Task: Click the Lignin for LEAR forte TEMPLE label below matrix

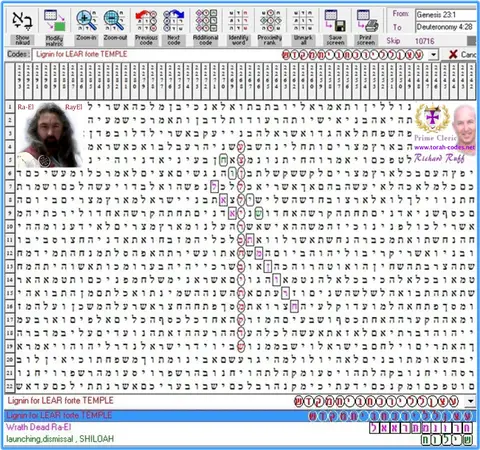Action: tap(60, 401)
